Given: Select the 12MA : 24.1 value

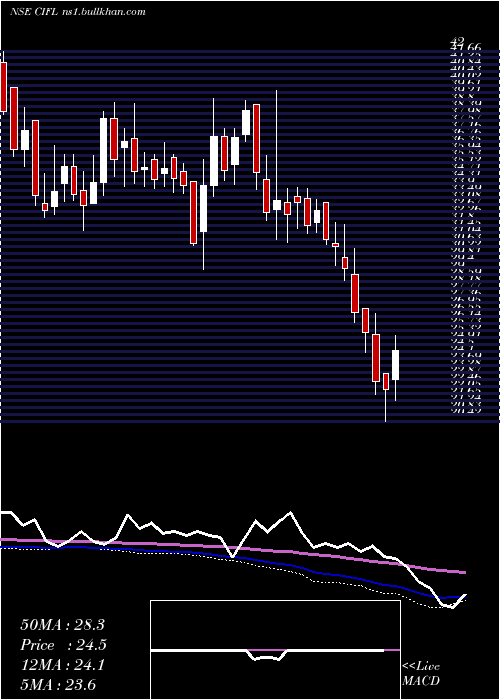Looking at the screenshot, I should 62,665.
